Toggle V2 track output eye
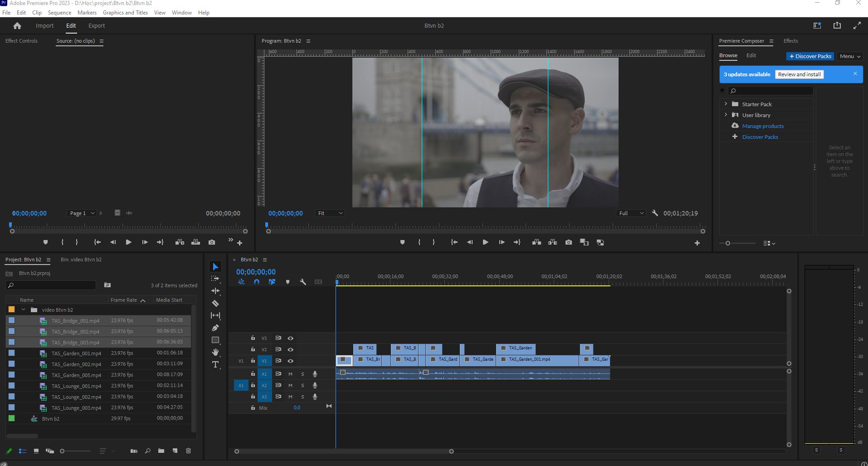 coord(291,349)
